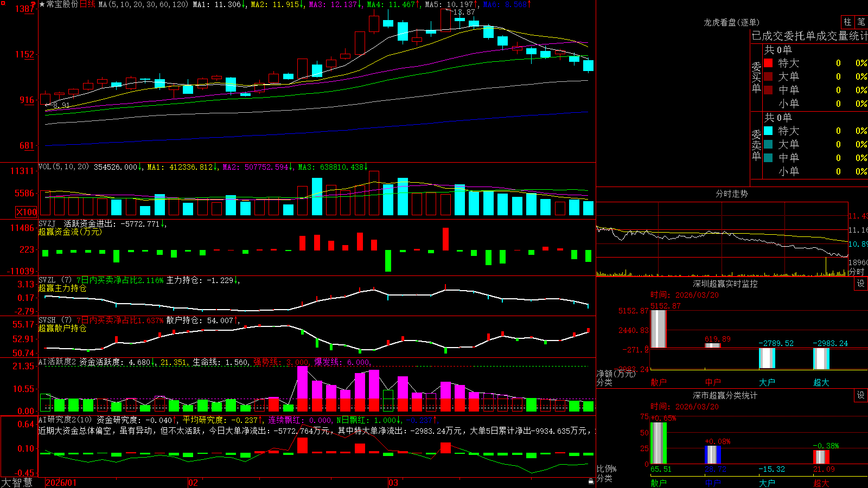Click the X100 volume scale box
868x488 pixels.
(x=27, y=212)
